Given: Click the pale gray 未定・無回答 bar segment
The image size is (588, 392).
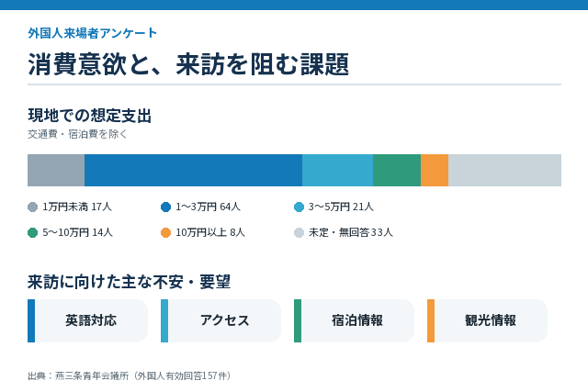Looking at the screenshot, I should click(504, 170).
